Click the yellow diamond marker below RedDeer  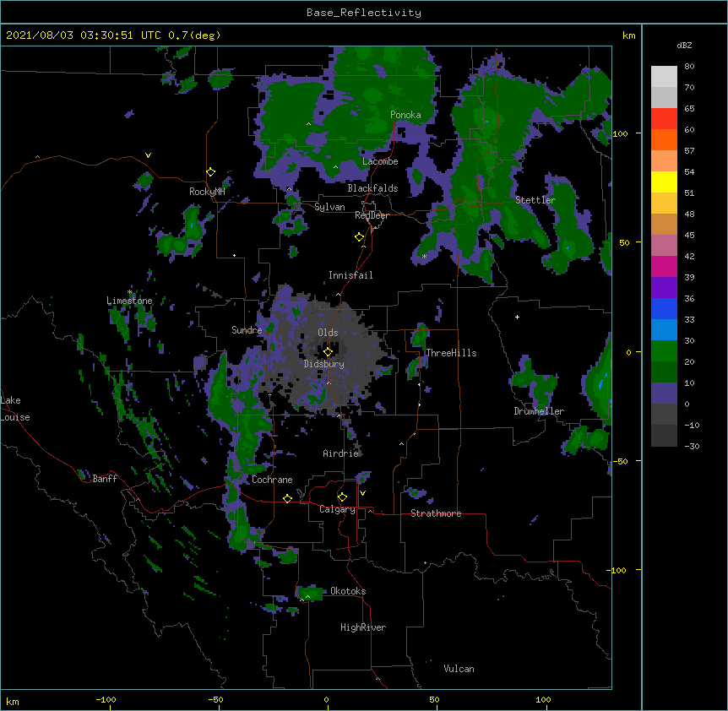tap(360, 237)
